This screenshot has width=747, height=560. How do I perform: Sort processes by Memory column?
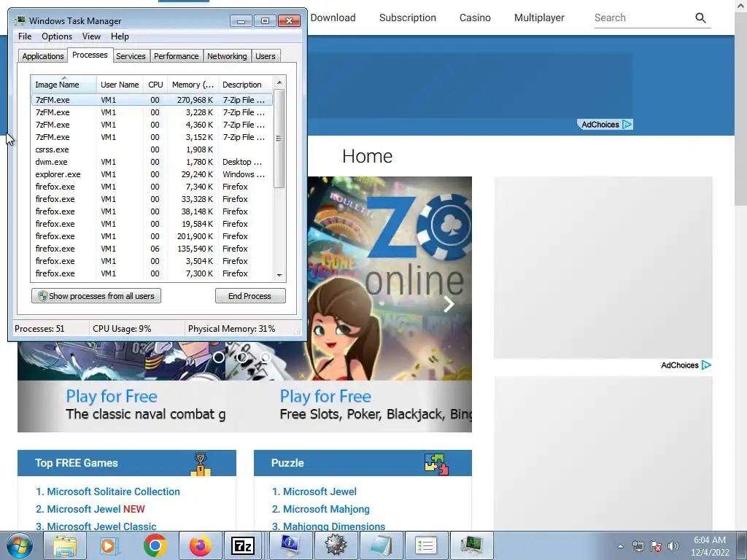[x=193, y=85]
